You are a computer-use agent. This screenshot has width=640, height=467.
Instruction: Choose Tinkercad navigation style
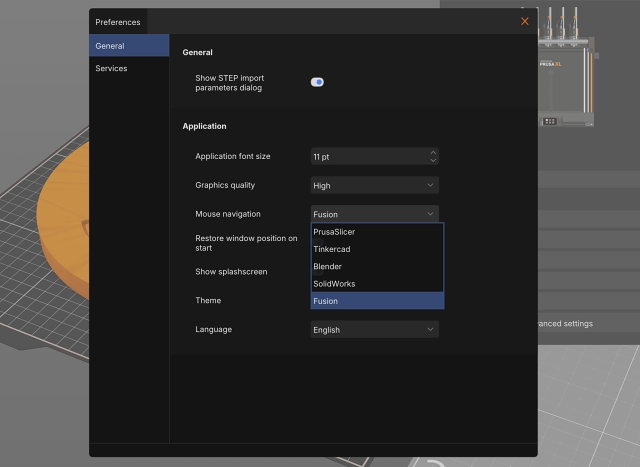pos(377,249)
